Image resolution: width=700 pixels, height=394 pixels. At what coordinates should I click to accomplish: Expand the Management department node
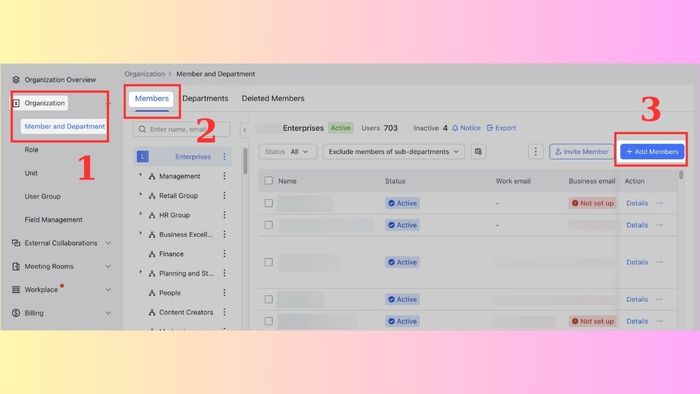(x=141, y=175)
